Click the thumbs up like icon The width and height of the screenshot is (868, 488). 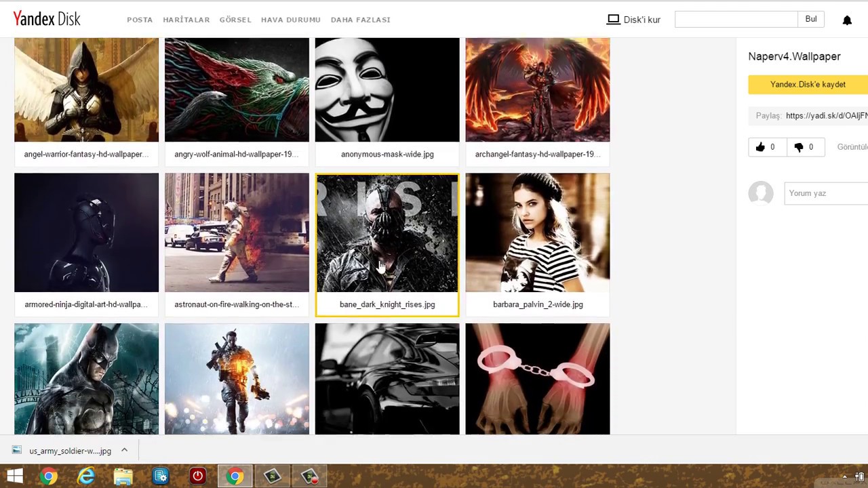tap(760, 147)
